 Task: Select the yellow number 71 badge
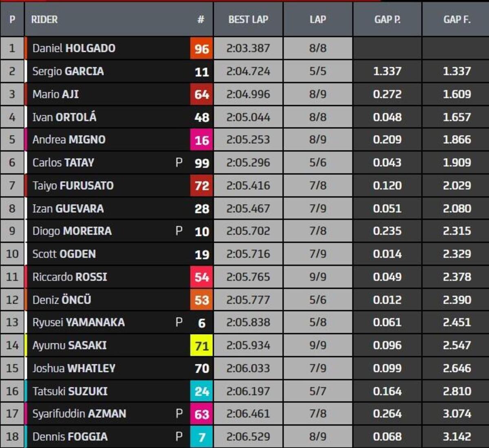[201, 346]
